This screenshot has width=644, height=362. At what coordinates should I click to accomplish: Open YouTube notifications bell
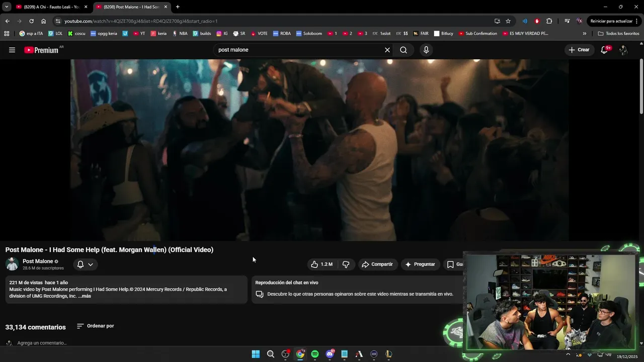coord(604,50)
